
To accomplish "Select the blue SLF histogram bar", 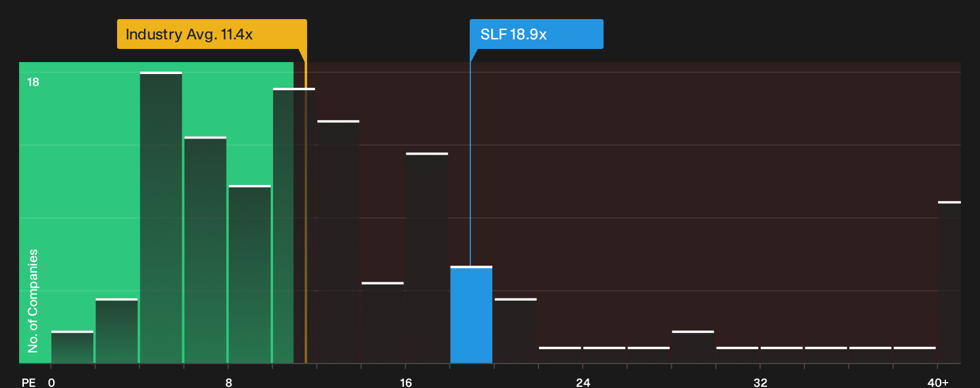I will pos(471,315).
